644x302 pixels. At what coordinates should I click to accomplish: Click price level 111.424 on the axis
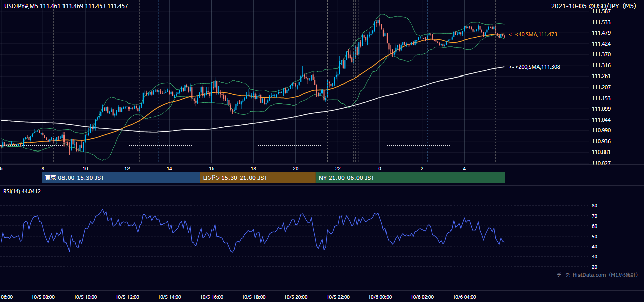(601, 44)
